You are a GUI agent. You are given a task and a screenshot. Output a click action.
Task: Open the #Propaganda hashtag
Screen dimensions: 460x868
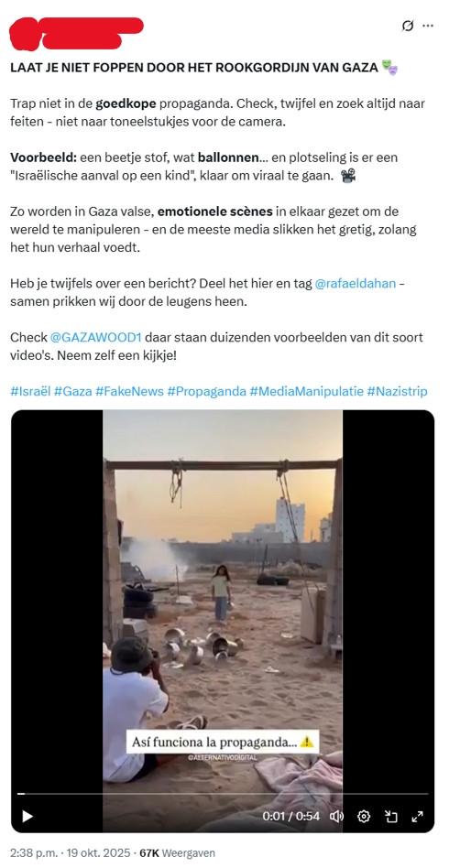(x=206, y=391)
